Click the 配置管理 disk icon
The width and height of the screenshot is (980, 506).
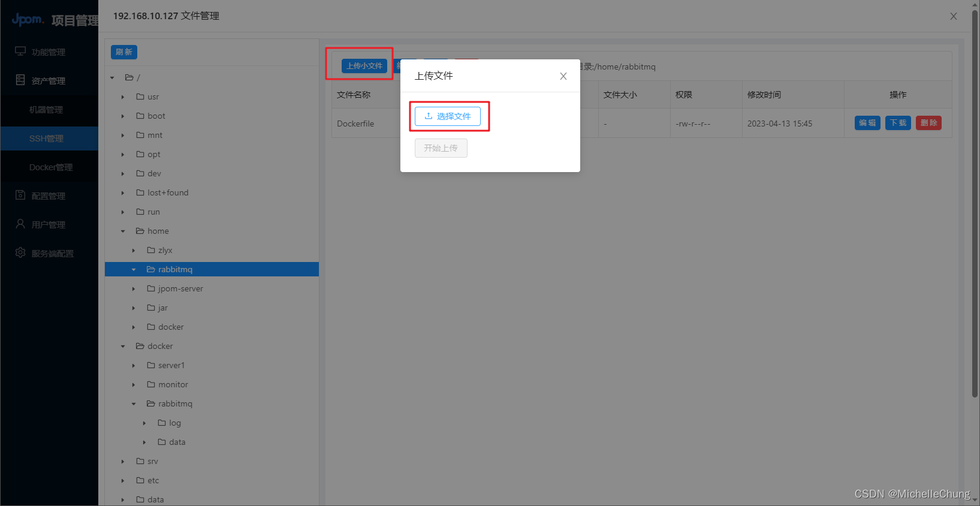click(20, 195)
